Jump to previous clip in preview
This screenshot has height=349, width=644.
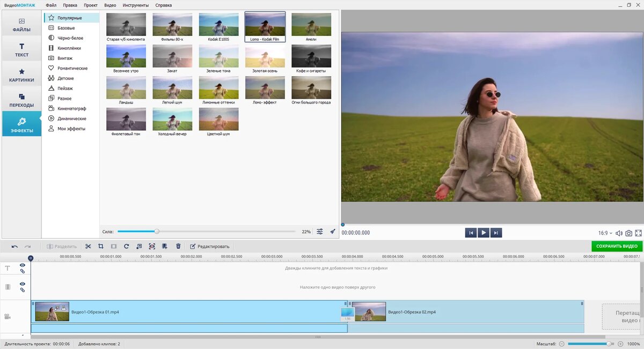[471, 233]
